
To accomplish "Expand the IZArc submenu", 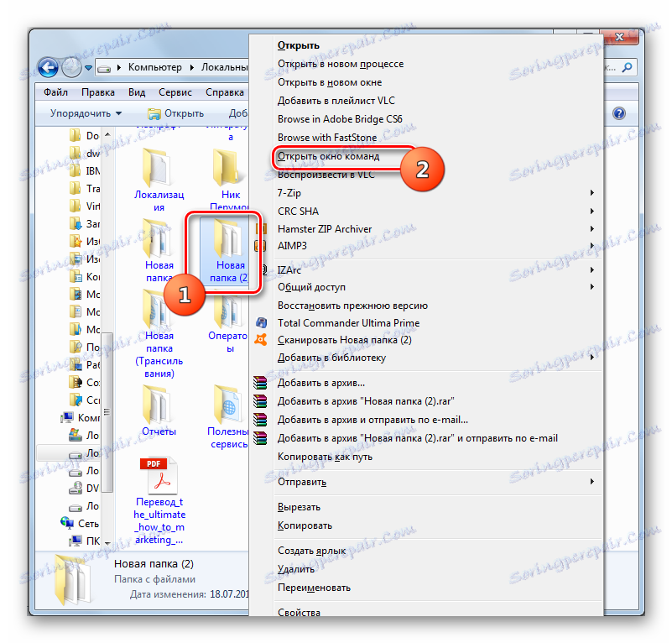I will [591, 269].
